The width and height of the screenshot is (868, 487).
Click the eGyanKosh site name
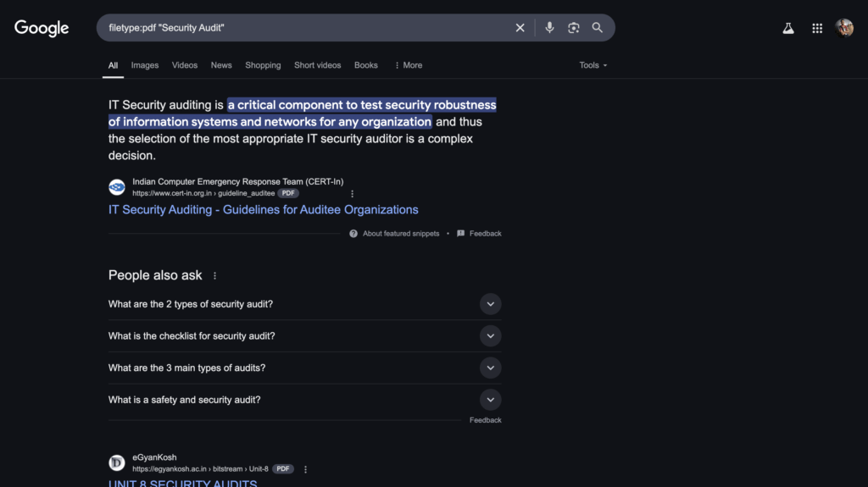tap(154, 457)
